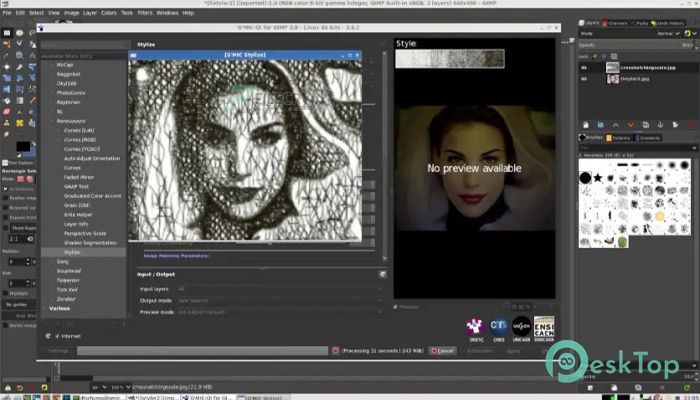
Task: Click the CNRS logo
Action: [x=499, y=329]
